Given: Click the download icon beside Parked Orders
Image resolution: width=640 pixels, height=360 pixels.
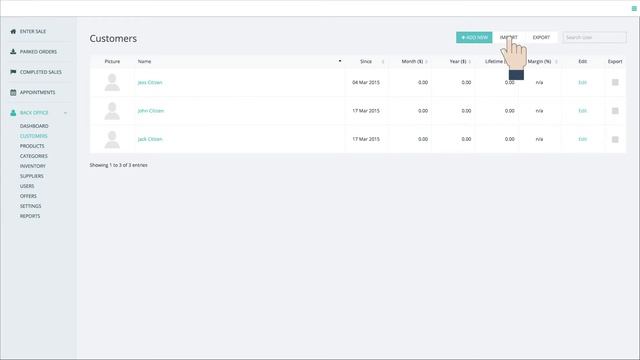Looking at the screenshot, I should pos(13,52).
